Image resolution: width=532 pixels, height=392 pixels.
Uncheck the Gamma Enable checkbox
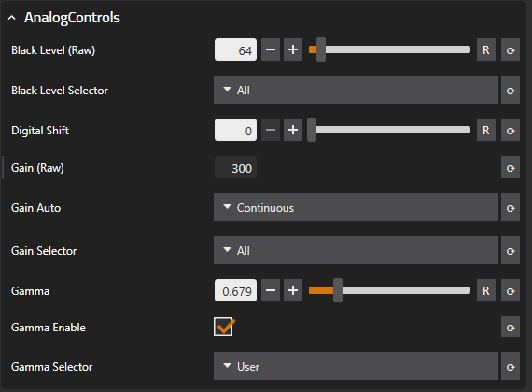pos(223,327)
